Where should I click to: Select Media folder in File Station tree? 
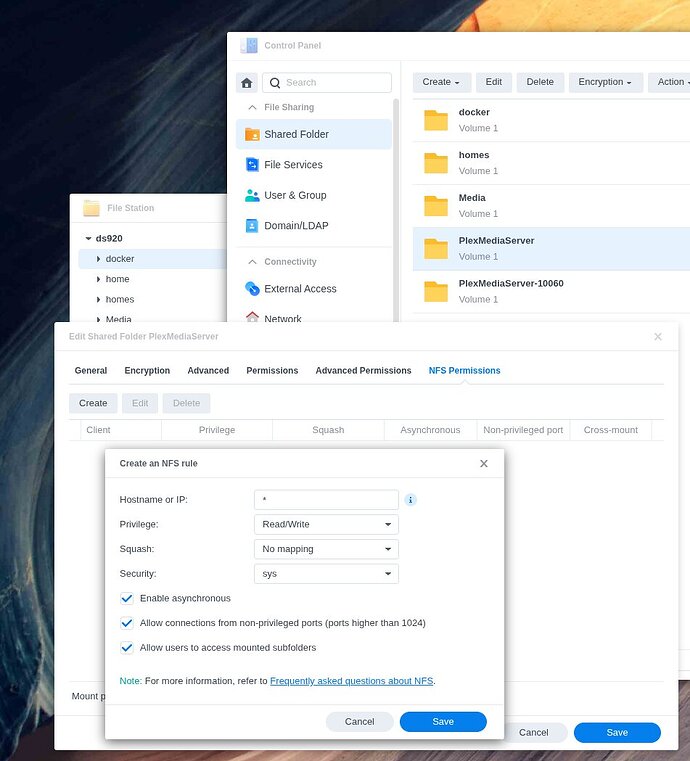[x=118, y=319]
